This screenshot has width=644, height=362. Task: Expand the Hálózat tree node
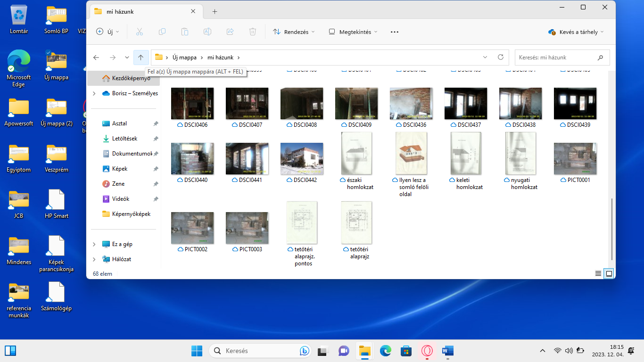94,259
